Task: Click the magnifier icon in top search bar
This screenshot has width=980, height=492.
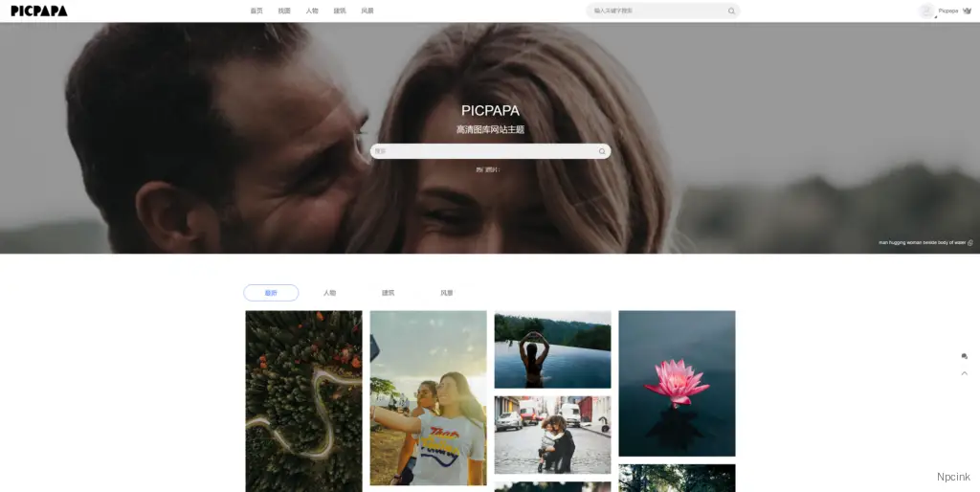Action: point(731,11)
